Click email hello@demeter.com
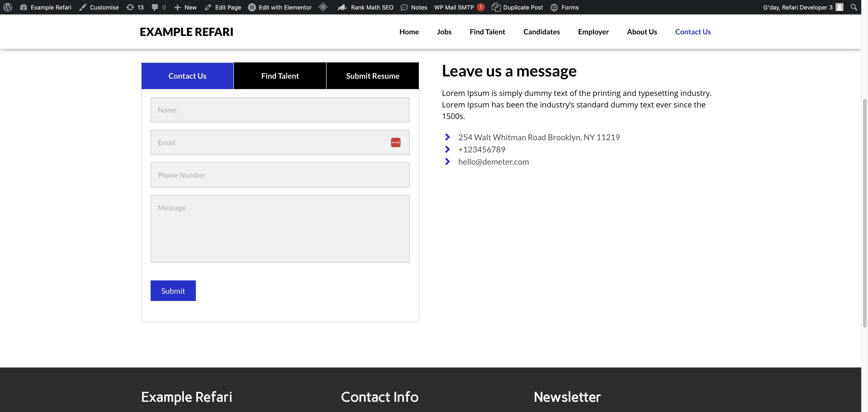The image size is (868, 412). coord(494,162)
